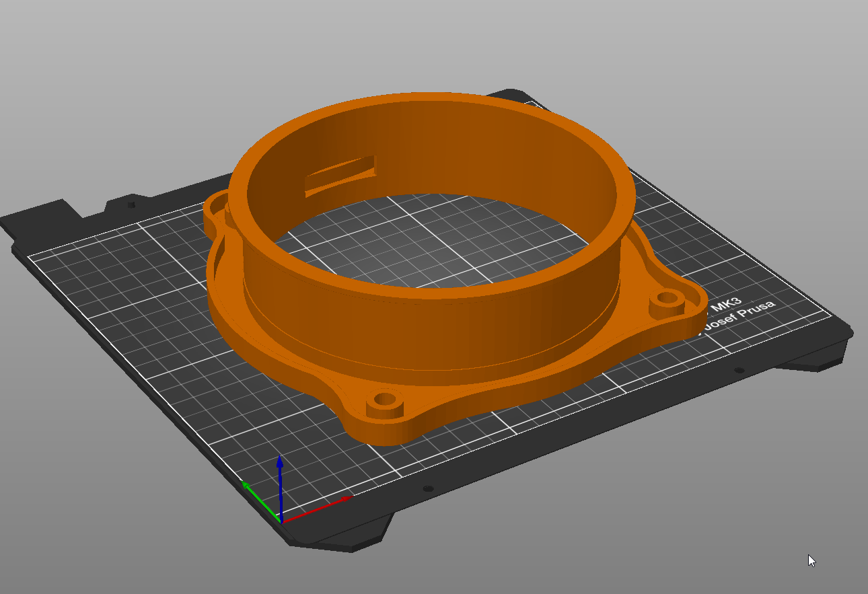Click the screw hole on bed back-left edge

click(x=131, y=204)
